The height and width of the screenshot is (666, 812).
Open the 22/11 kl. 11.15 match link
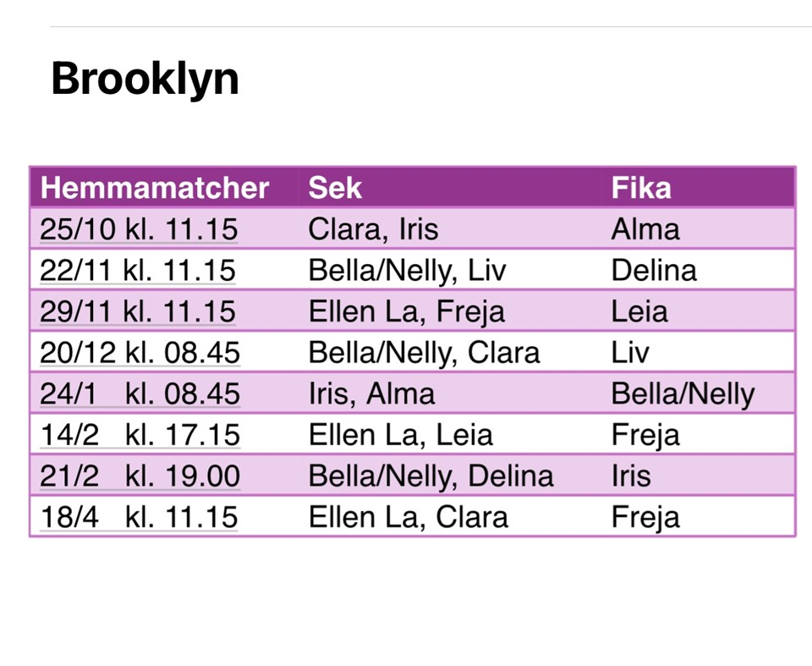(138, 270)
